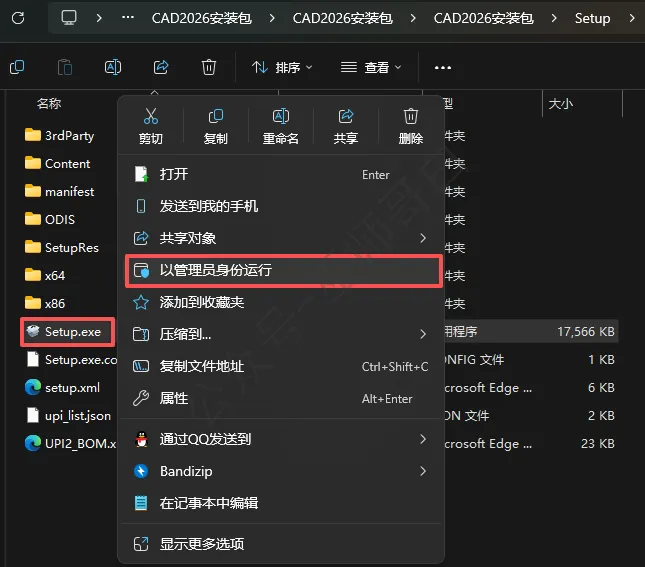
Task: Click the Rename icon in the command bar
Action: tap(113, 67)
